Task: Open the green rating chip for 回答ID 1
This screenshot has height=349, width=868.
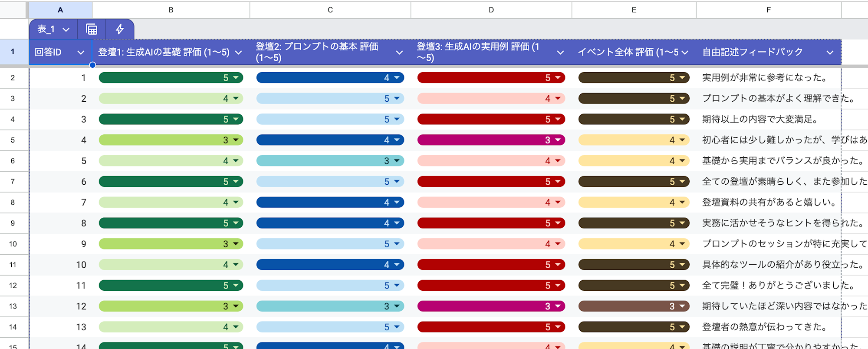Action: coord(171,78)
